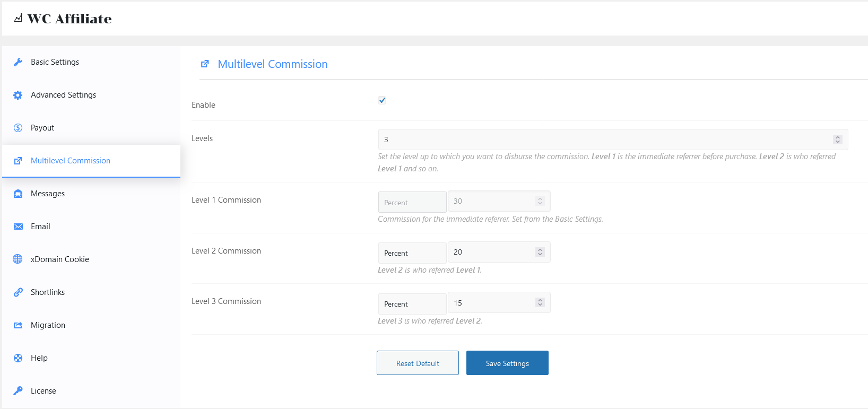Click the Save Settings button
This screenshot has height=409, width=868.
point(507,363)
